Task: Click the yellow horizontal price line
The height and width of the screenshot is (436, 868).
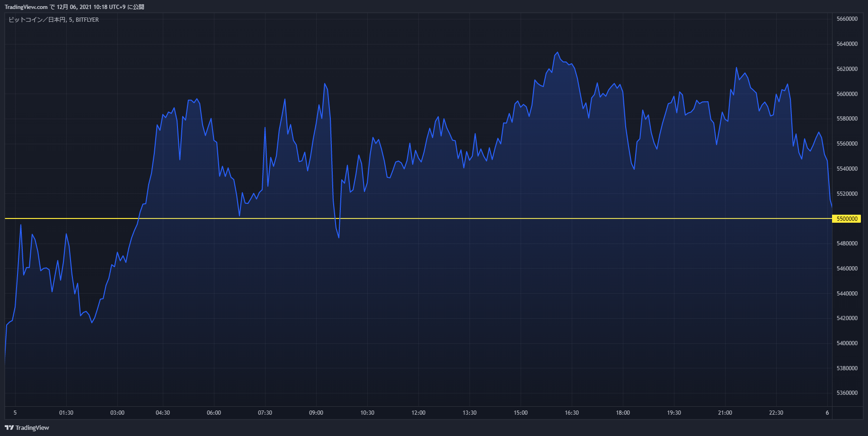Action: tap(418, 218)
